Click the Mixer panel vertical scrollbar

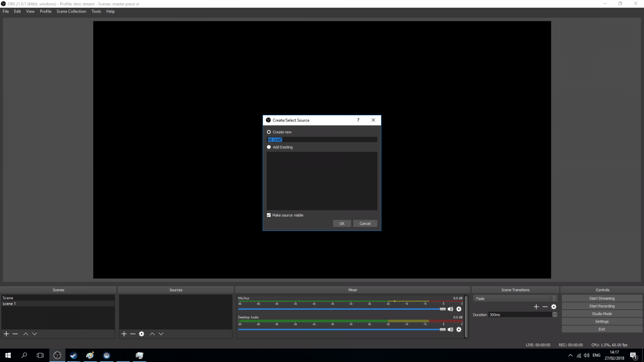[466, 317]
